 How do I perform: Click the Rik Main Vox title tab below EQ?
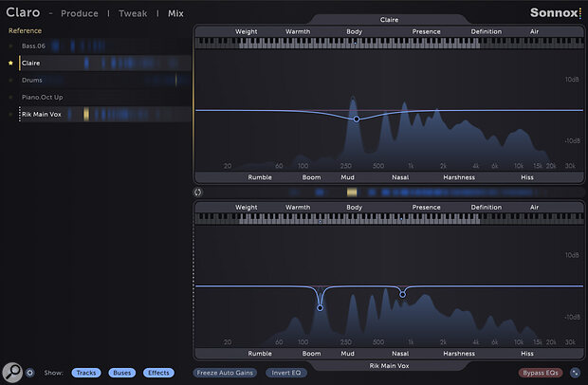(x=389, y=366)
